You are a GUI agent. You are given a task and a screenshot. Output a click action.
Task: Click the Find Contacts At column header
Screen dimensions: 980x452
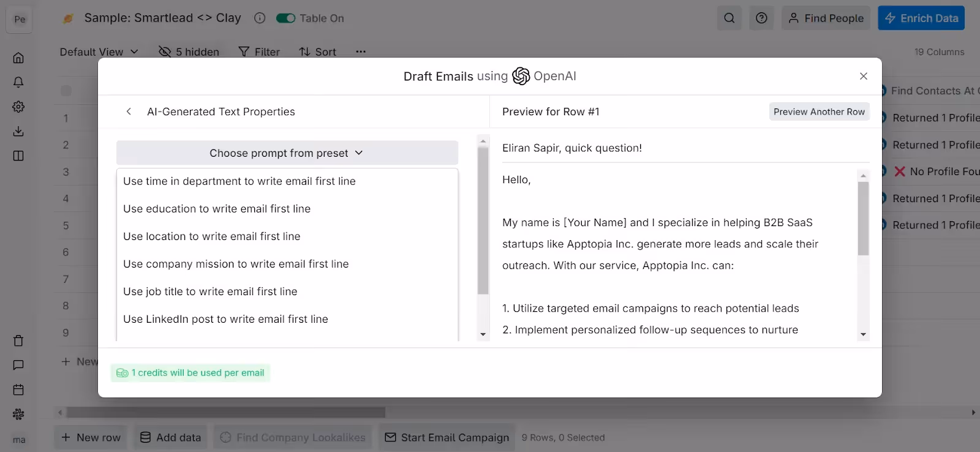(x=931, y=91)
